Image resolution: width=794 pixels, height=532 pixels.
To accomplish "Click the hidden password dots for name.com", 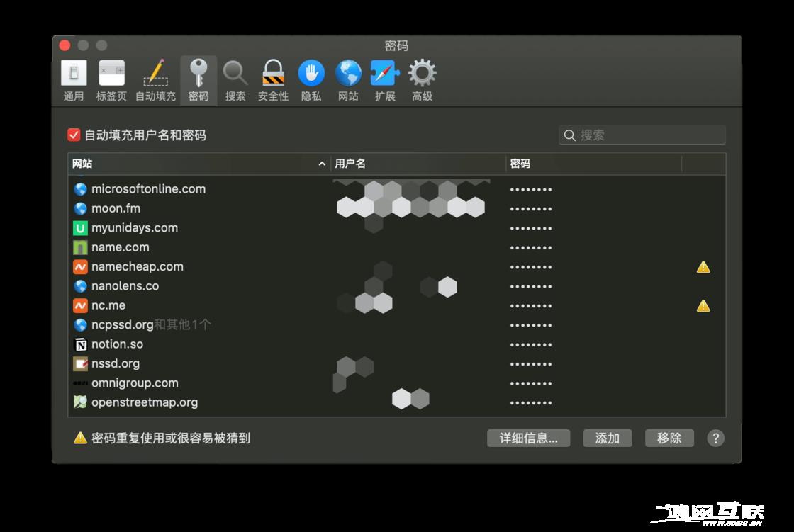I will (531, 248).
